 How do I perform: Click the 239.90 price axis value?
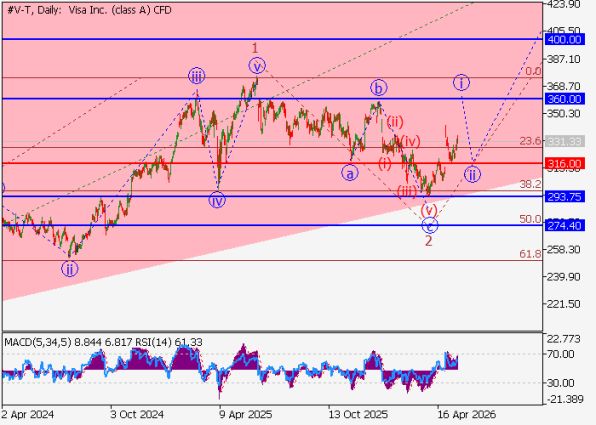(564, 277)
